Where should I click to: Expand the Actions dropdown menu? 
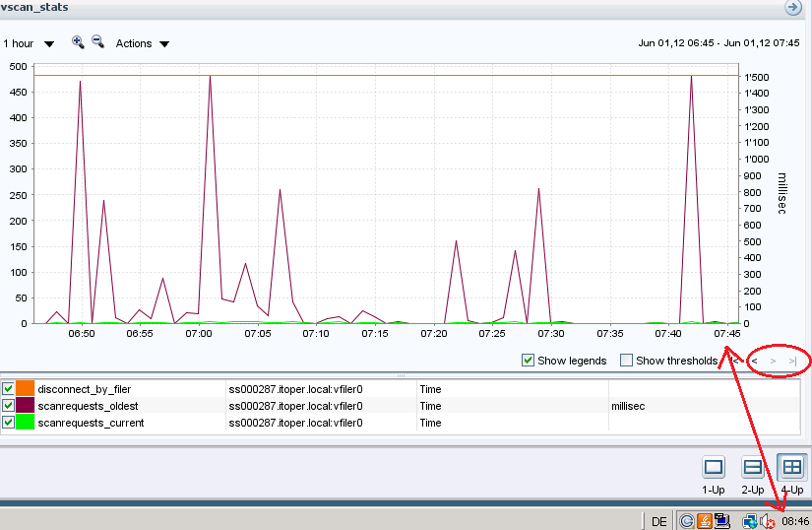[142, 43]
